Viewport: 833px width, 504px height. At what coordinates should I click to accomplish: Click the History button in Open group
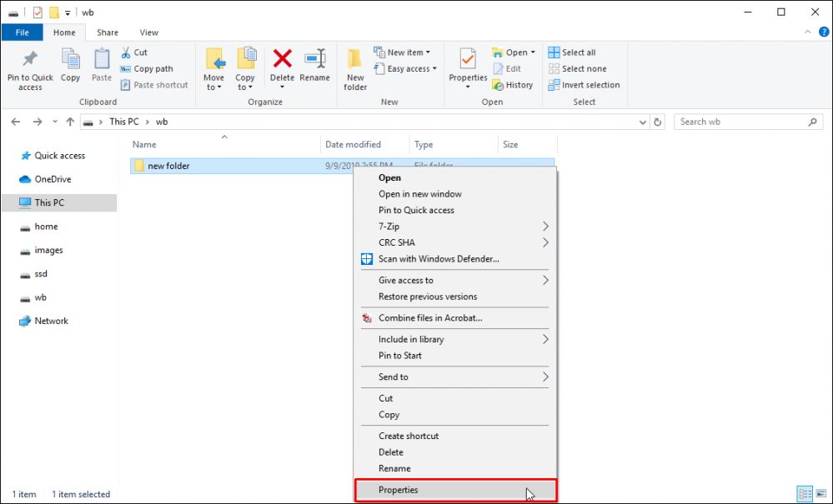coord(513,85)
